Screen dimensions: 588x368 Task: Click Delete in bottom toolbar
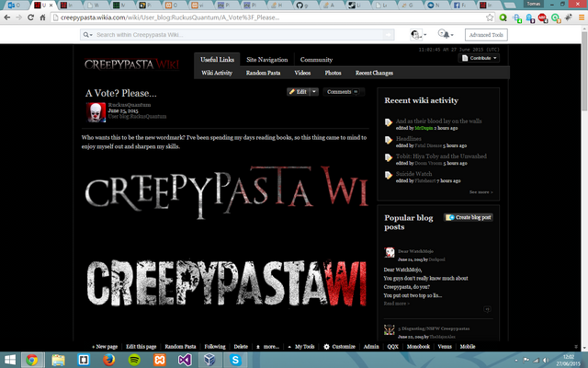241,347
